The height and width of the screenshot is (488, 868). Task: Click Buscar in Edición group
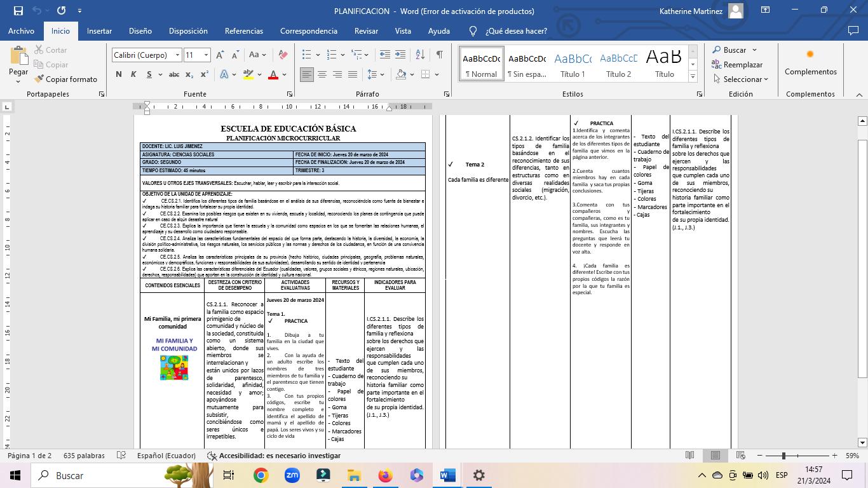click(735, 50)
